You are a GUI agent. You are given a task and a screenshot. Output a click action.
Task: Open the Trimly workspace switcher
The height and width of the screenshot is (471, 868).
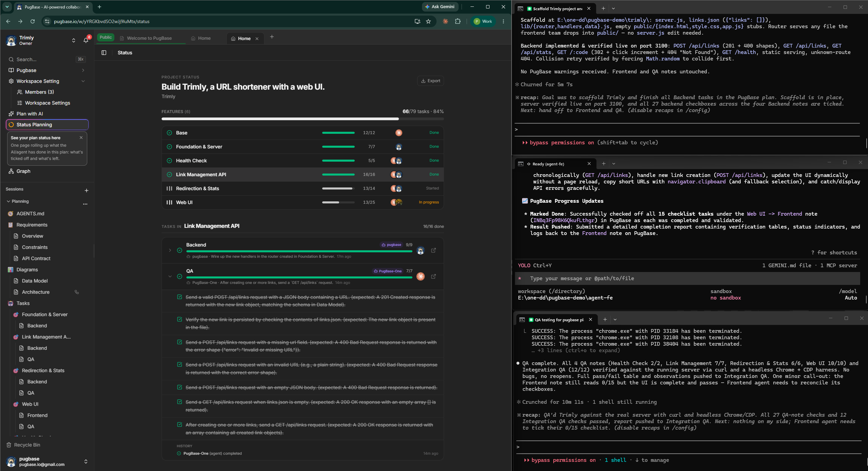(74, 40)
